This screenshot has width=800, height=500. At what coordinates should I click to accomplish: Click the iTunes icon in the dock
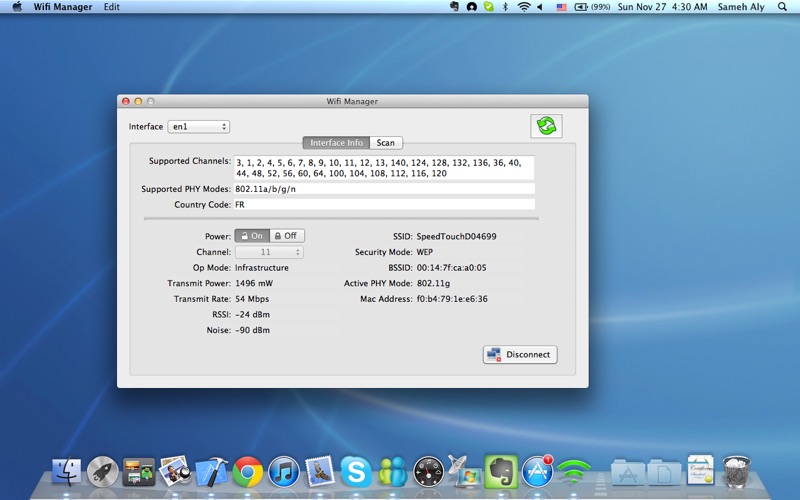[284, 471]
